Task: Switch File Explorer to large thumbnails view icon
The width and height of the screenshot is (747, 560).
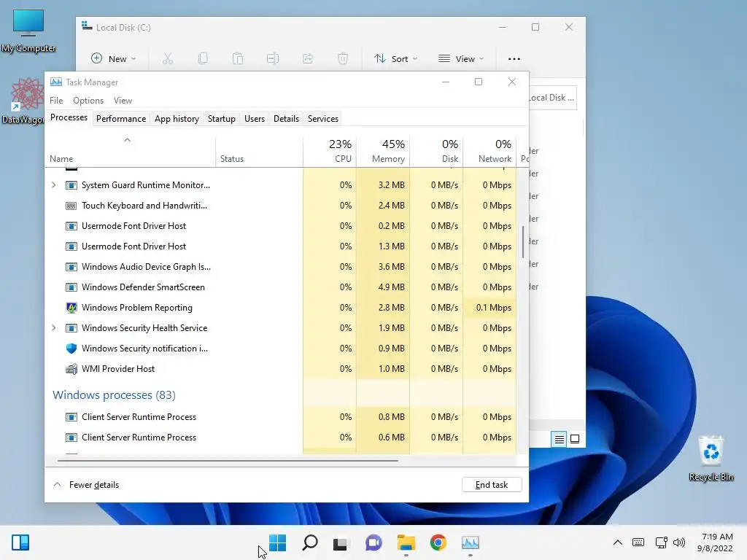Action: [575, 439]
